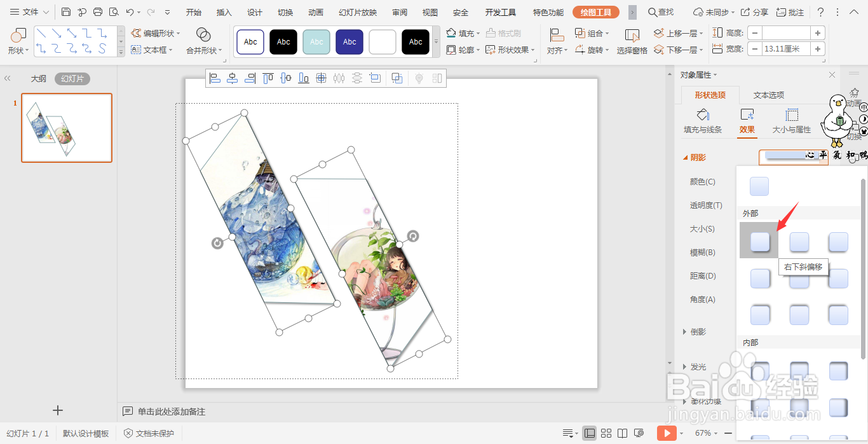Click the 合并形状 merge shapes icon
The image size is (868, 444).
(203, 35)
